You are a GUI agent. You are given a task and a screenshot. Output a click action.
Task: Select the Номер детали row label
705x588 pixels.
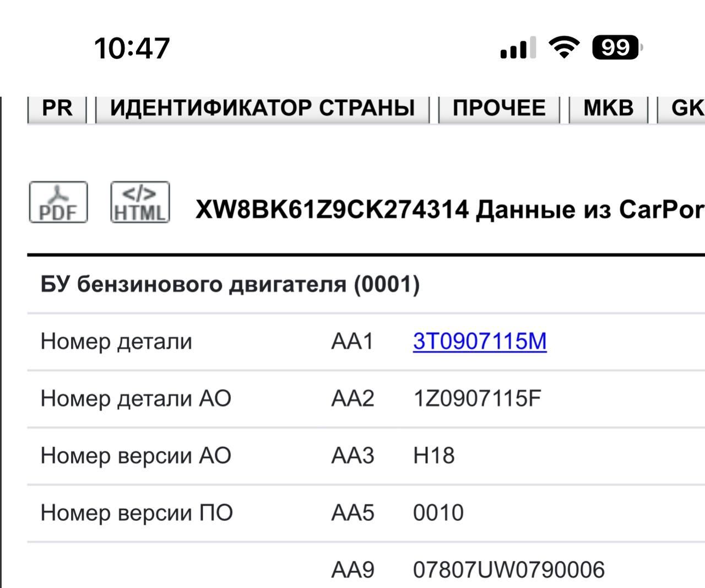click(x=116, y=342)
